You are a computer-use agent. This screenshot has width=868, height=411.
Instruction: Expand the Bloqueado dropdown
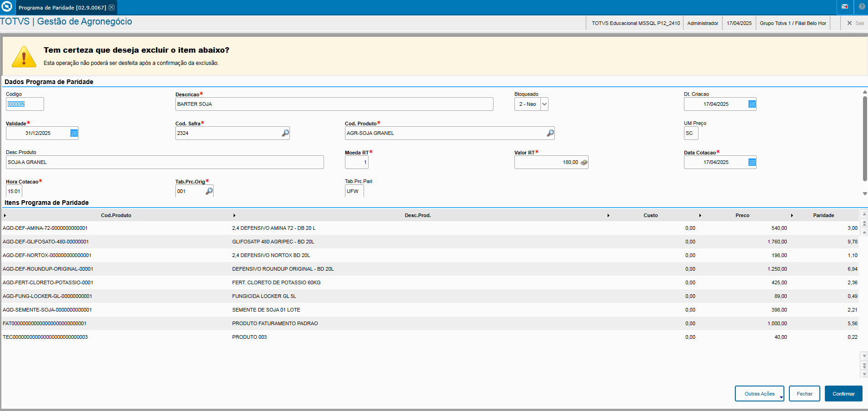[x=544, y=104]
